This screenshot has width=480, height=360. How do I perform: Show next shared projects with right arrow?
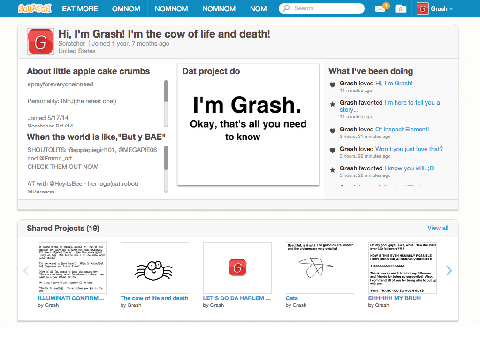click(449, 270)
